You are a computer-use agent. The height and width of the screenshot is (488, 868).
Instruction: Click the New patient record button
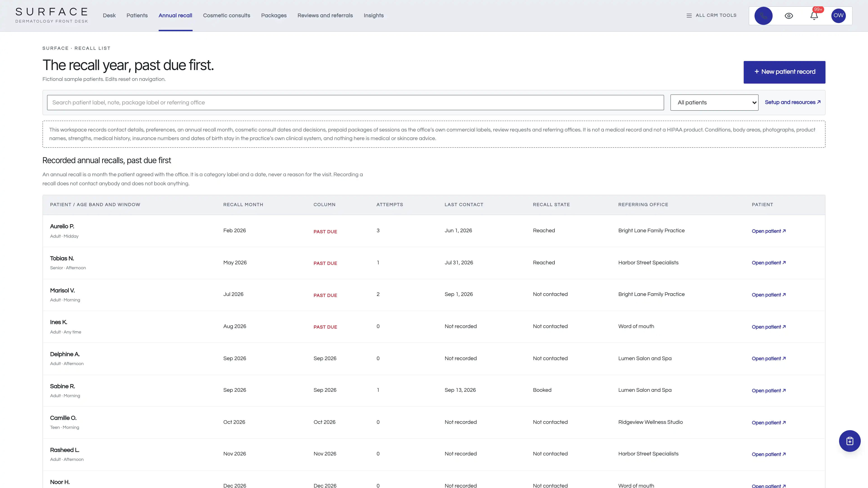click(784, 72)
